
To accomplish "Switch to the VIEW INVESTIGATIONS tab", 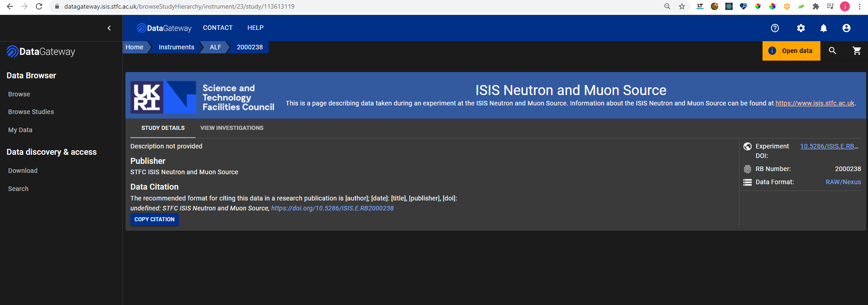I will click(x=232, y=128).
